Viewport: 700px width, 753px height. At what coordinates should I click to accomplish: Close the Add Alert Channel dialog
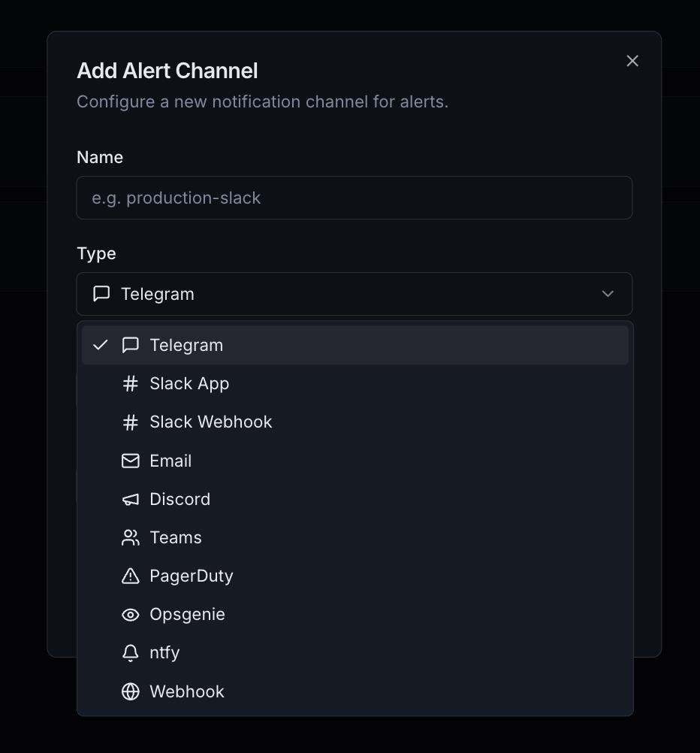[632, 61]
